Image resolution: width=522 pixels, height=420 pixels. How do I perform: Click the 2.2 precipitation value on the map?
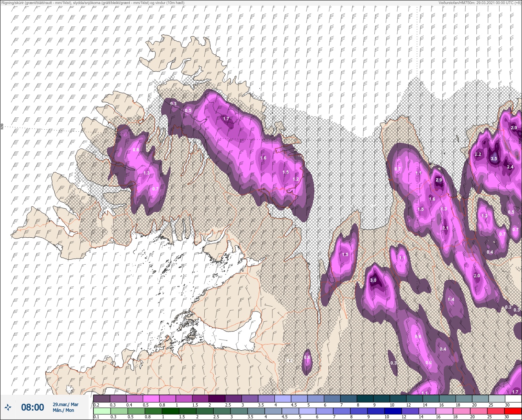tap(478, 154)
